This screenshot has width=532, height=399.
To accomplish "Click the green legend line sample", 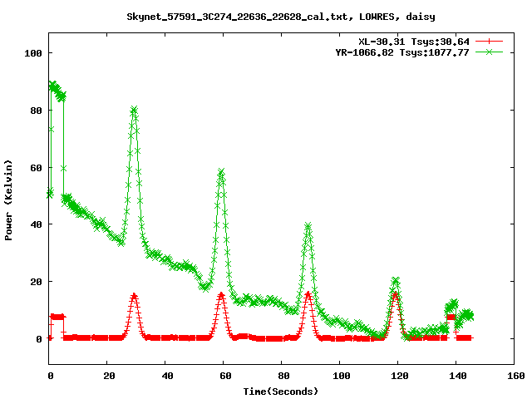I will 489,52.
